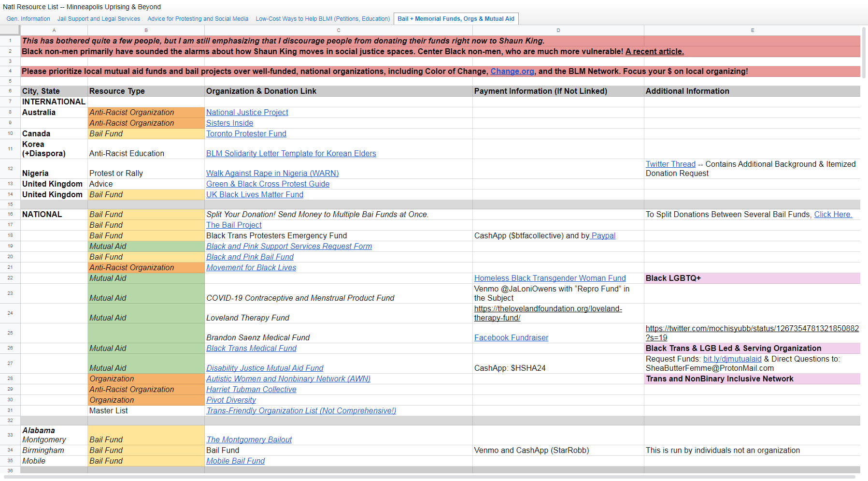Click the 'Click Here.' split donations link
The width and height of the screenshot is (868, 481).
pos(833,214)
